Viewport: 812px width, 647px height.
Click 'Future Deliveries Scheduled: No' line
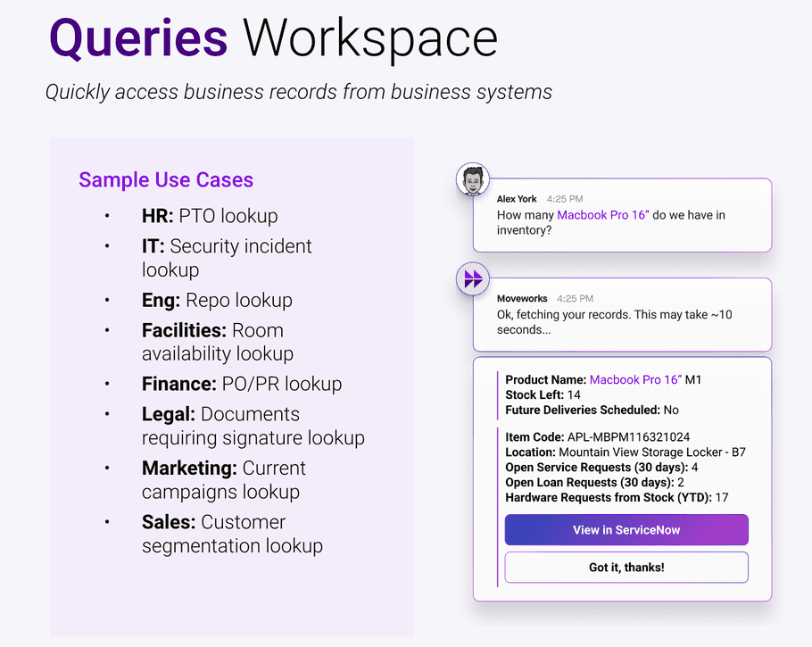pos(592,410)
